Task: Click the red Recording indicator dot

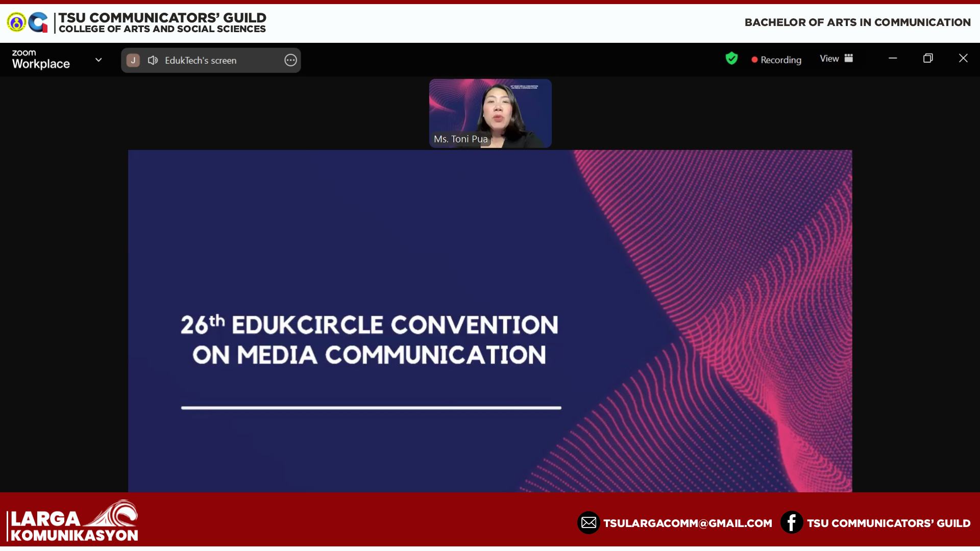Action: click(x=754, y=60)
